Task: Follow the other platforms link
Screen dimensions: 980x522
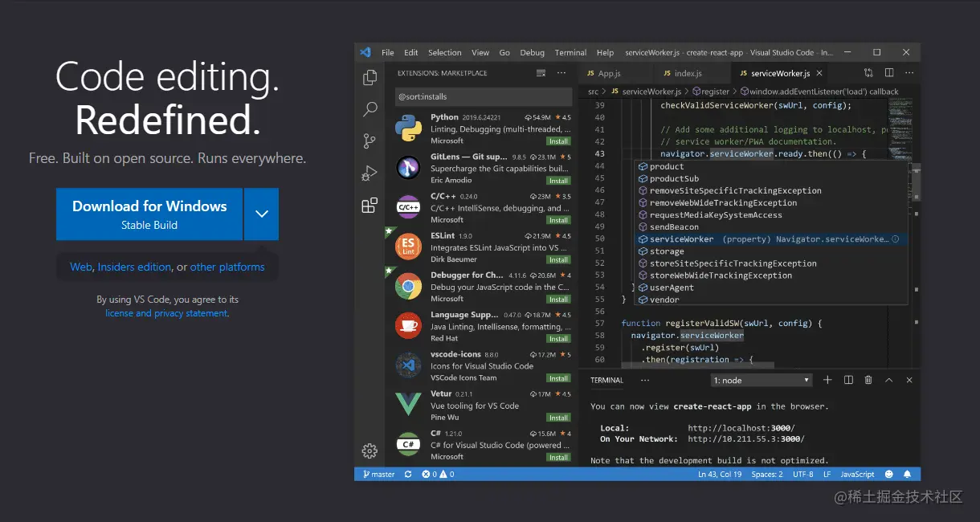Action: [x=227, y=267]
